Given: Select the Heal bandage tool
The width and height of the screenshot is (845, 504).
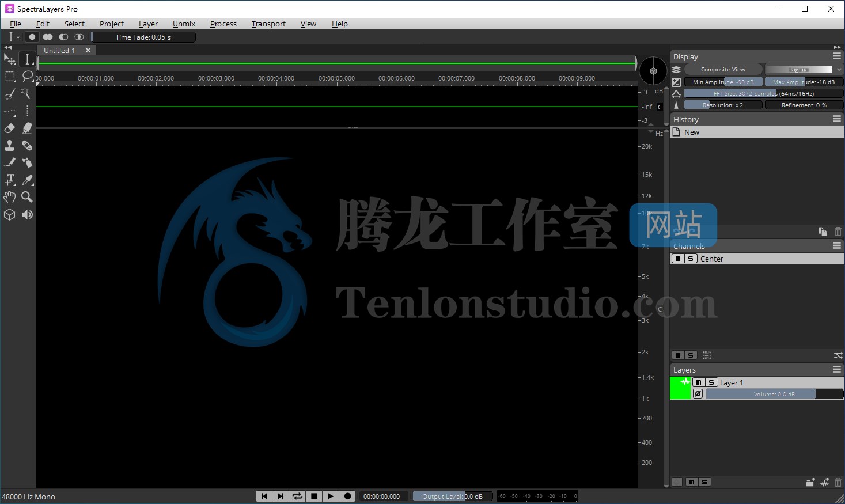Looking at the screenshot, I should 27,146.
